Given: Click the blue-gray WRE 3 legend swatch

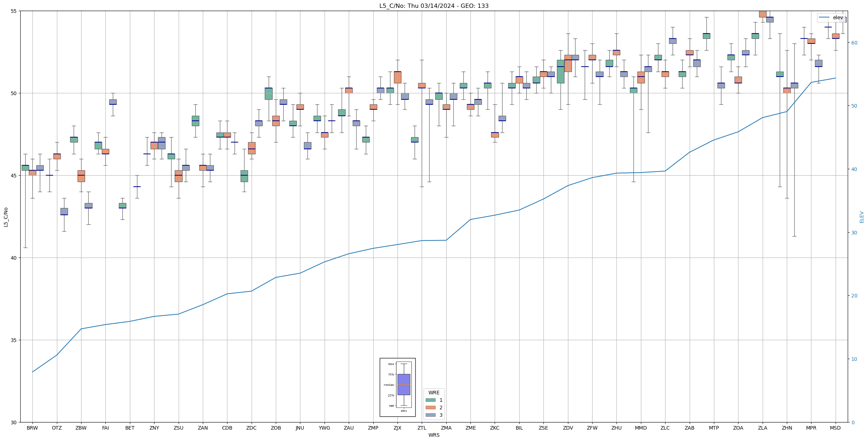Looking at the screenshot, I should pyautogui.click(x=430, y=415).
